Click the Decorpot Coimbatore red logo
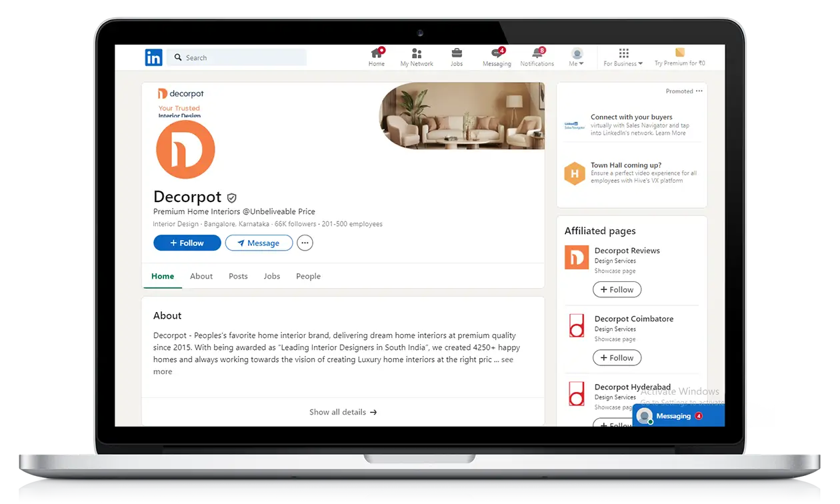 pos(577,325)
